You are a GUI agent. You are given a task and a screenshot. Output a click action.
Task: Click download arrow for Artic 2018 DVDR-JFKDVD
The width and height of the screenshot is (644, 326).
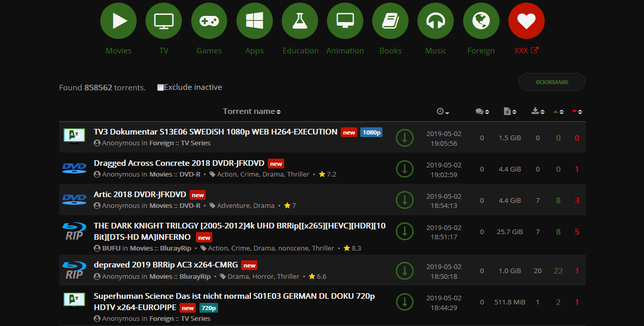pos(405,200)
